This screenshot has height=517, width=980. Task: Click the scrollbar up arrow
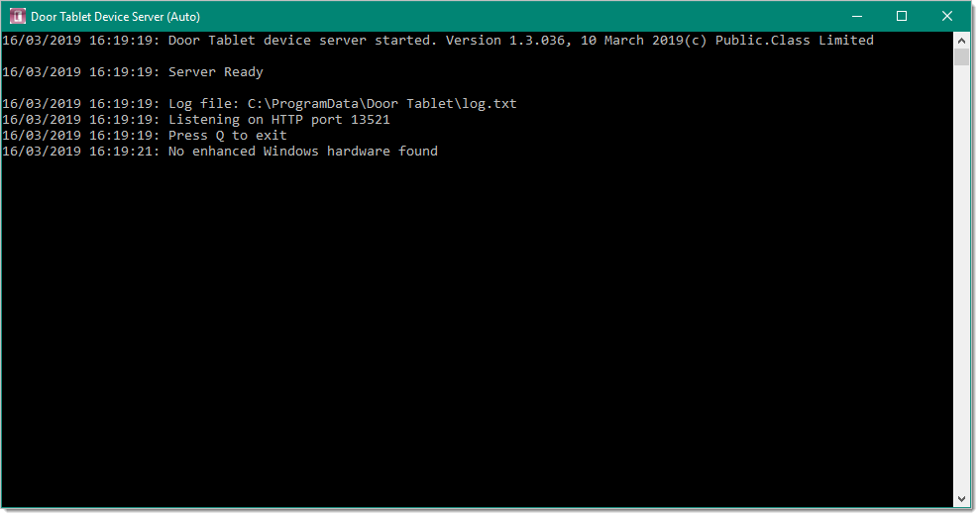[961, 41]
